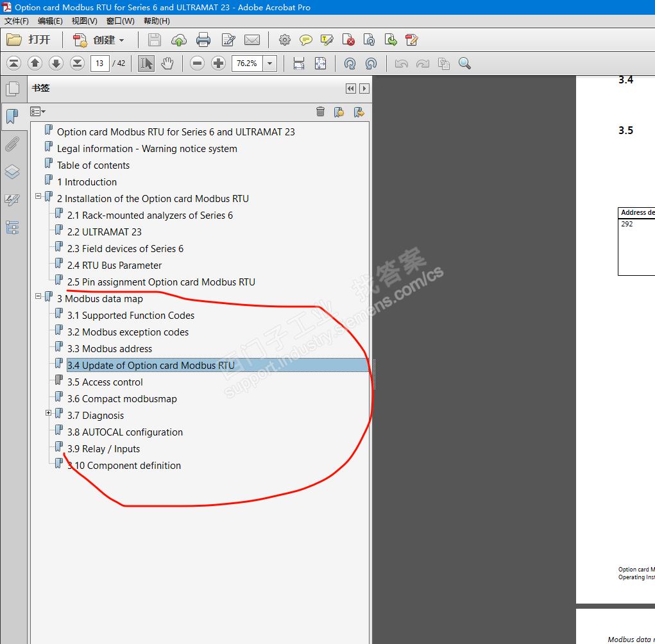Click the Export file icon
Image resolution: width=655 pixels, height=644 pixels.
pos(391,40)
